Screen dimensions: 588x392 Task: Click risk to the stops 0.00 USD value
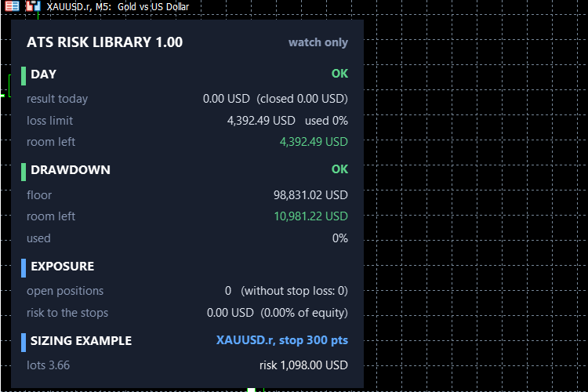(x=230, y=313)
